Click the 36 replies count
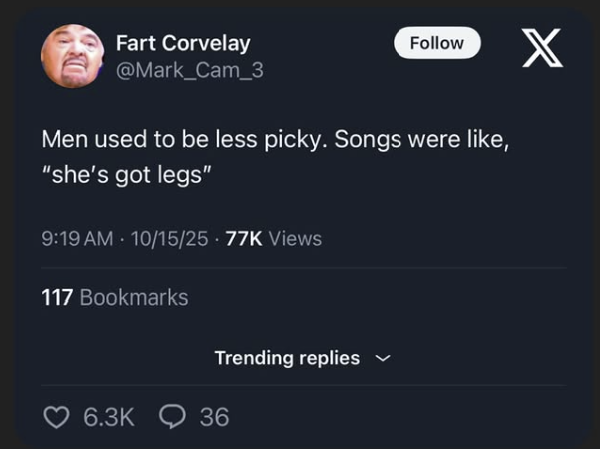Screen dimensions: 600x449 [x=214, y=416]
